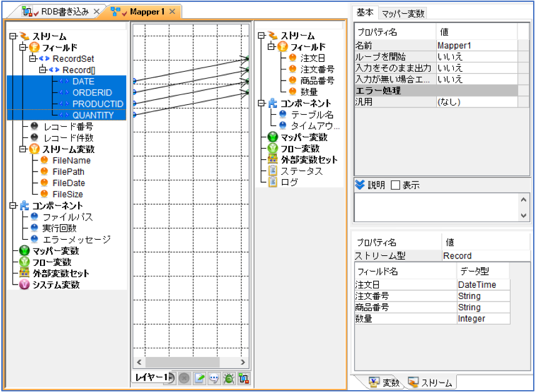
Task: Click the comment speech bubble icon
Action: click(214, 378)
